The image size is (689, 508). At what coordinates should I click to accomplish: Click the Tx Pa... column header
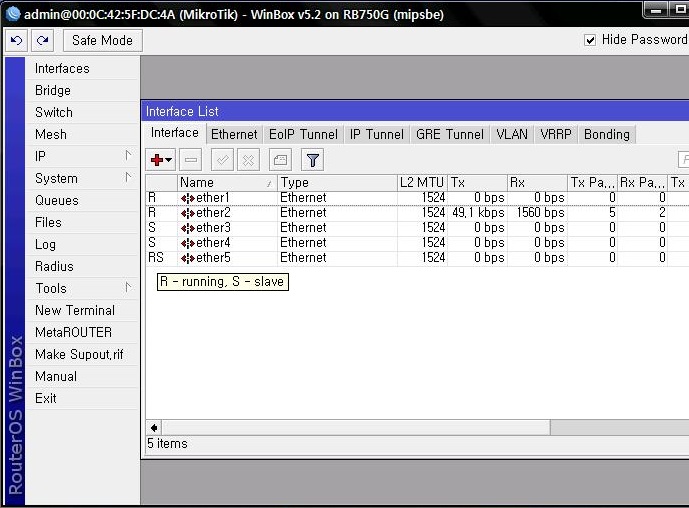point(592,182)
